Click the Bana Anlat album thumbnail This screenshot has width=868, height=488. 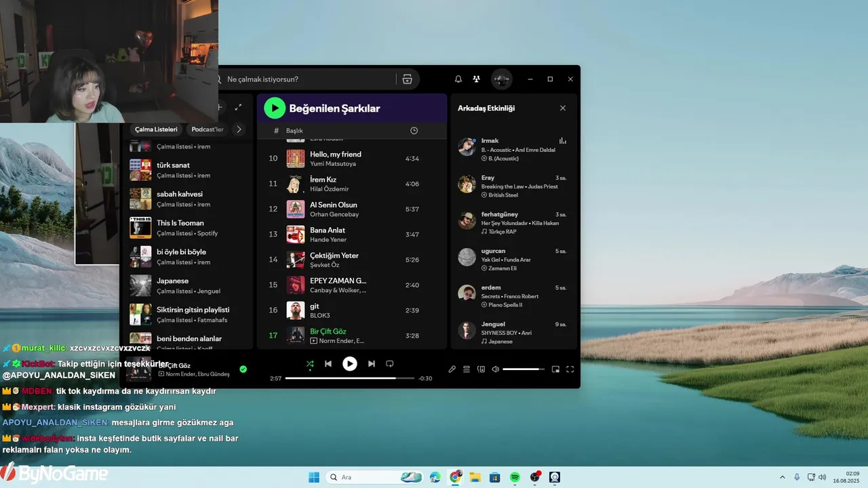coord(296,235)
